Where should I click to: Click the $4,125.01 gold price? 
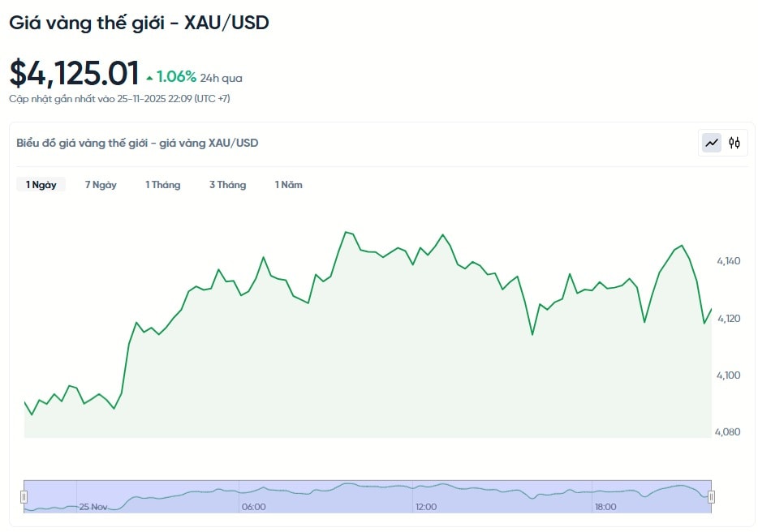(74, 74)
